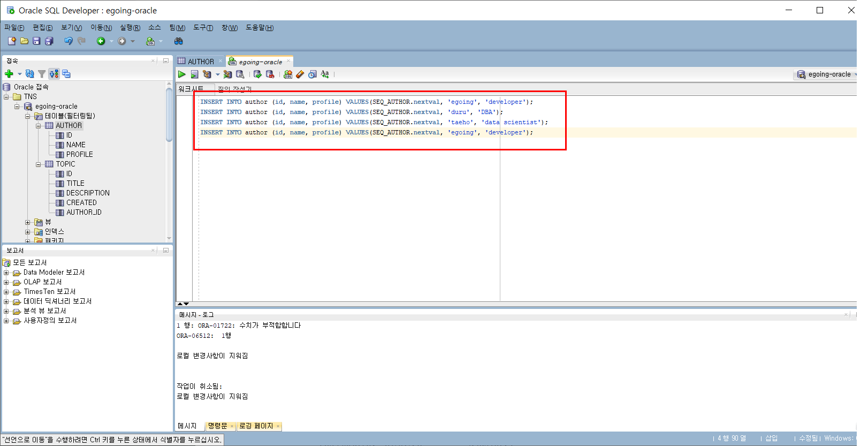Navigate back with the green arrow
Screen dimensions: 868x446
(101, 41)
